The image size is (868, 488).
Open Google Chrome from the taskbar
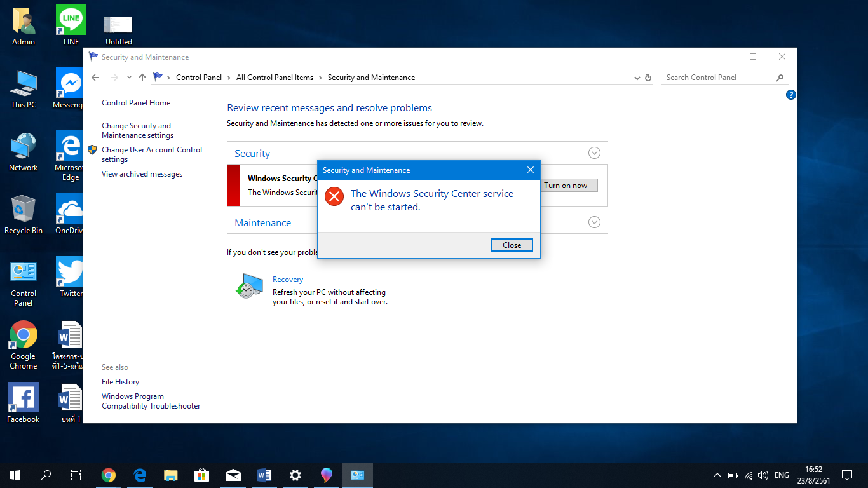point(109,475)
